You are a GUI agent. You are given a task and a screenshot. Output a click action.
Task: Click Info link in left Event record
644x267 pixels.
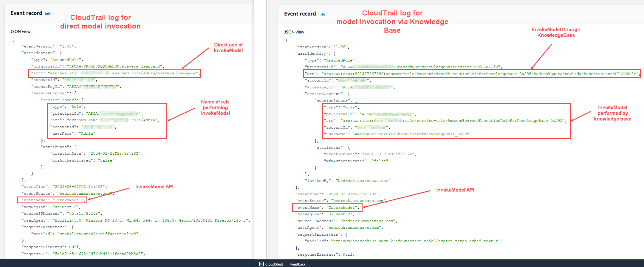pyautogui.click(x=48, y=14)
